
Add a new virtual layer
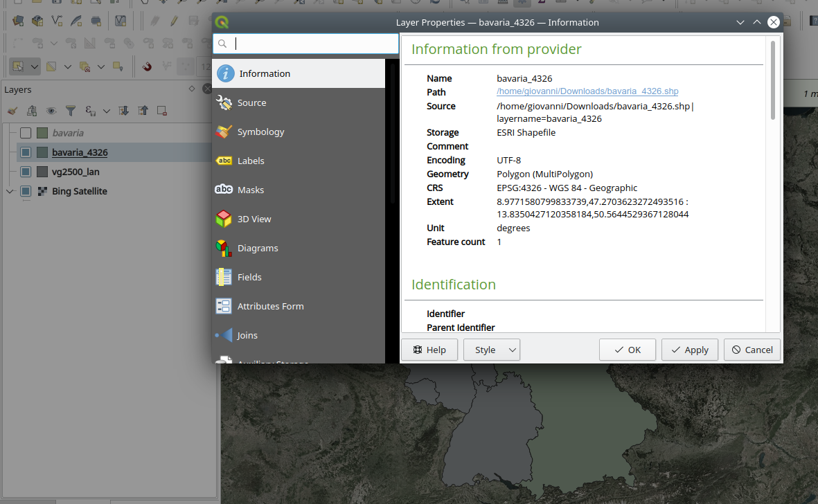point(121,21)
